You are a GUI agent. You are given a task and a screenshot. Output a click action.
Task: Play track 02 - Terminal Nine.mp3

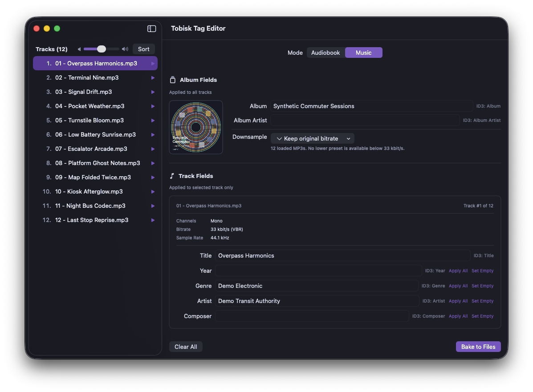point(153,78)
